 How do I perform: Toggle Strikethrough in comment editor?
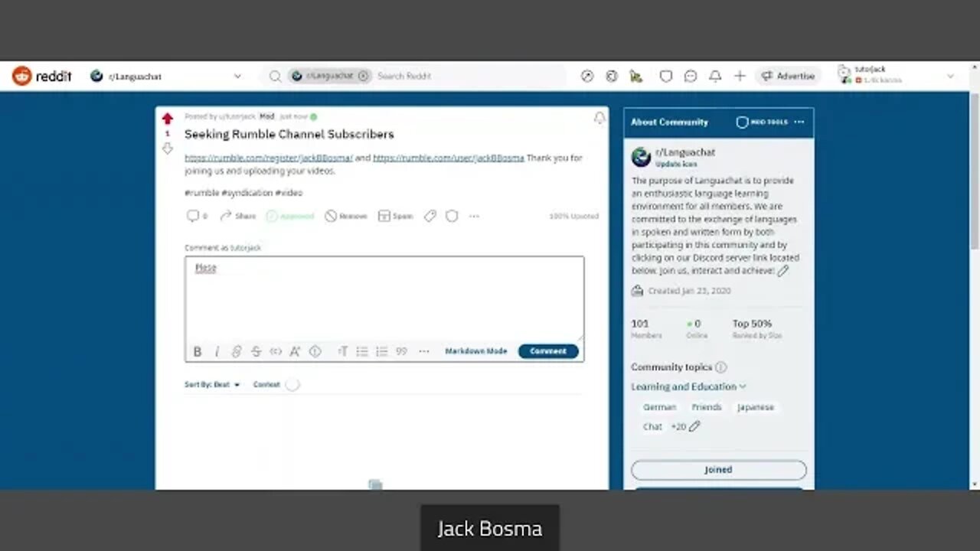[x=256, y=351]
